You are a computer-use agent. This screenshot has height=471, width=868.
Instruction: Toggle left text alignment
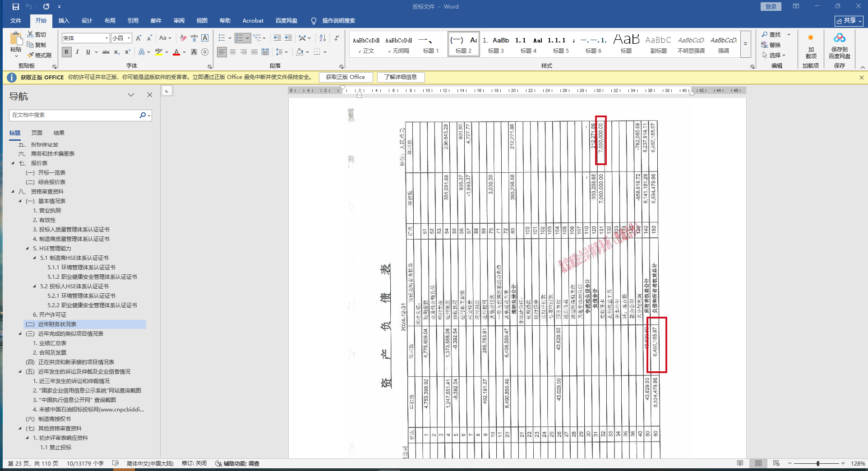click(222, 52)
